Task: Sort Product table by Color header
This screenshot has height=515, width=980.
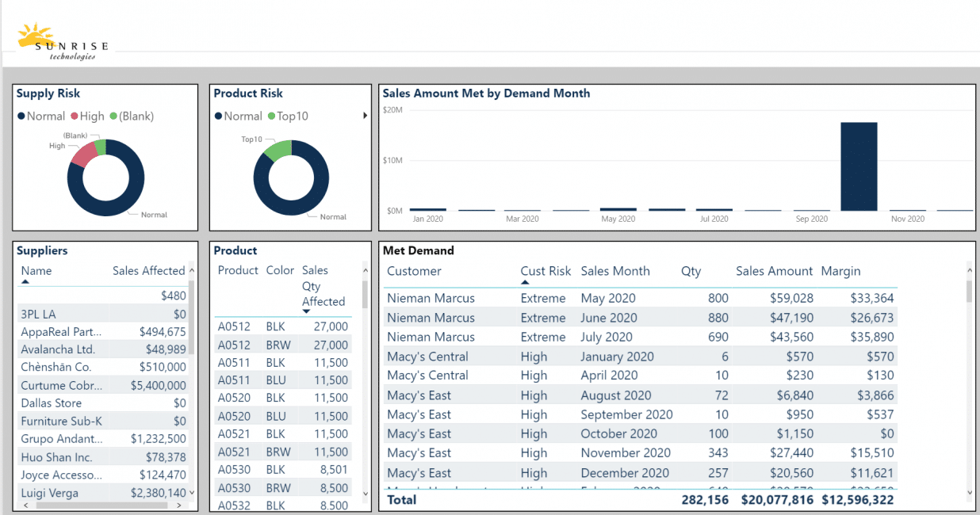Action: click(x=280, y=270)
